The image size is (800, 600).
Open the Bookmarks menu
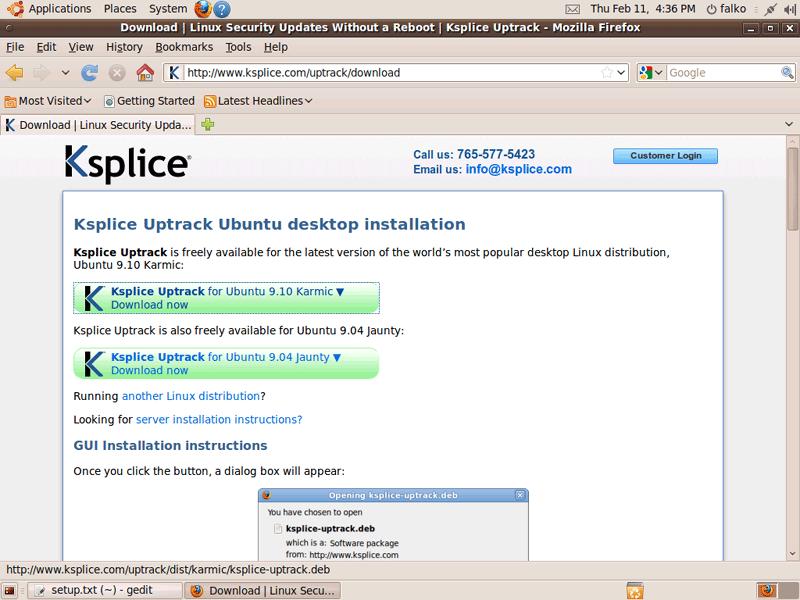[x=184, y=47]
